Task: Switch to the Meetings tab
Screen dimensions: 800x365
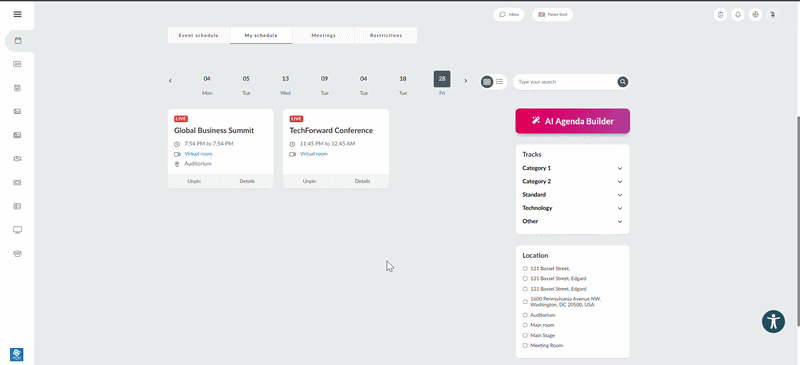Action: (x=323, y=35)
